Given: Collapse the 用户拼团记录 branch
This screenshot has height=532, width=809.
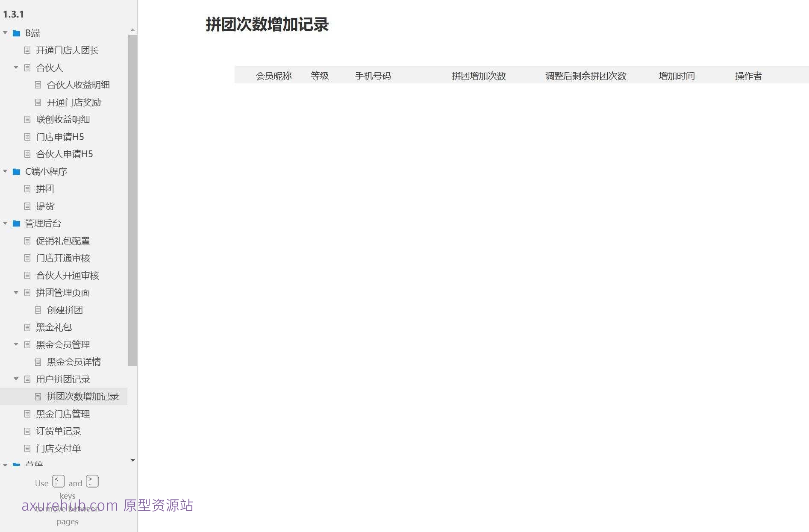Looking at the screenshot, I should click(x=16, y=379).
